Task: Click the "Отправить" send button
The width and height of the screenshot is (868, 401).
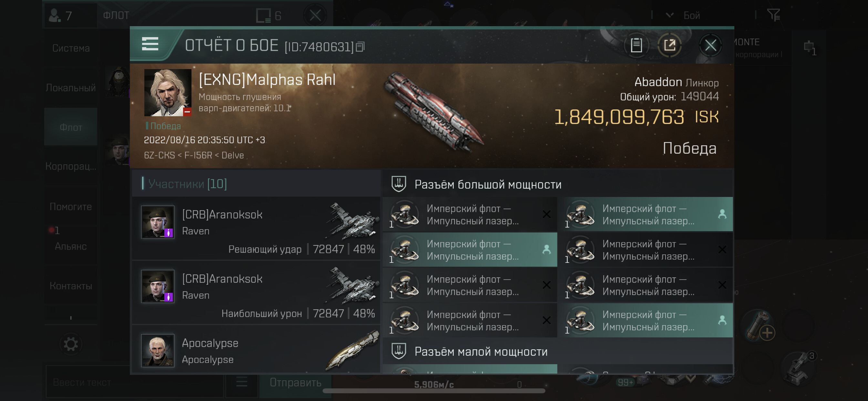Action: tap(295, 383)
